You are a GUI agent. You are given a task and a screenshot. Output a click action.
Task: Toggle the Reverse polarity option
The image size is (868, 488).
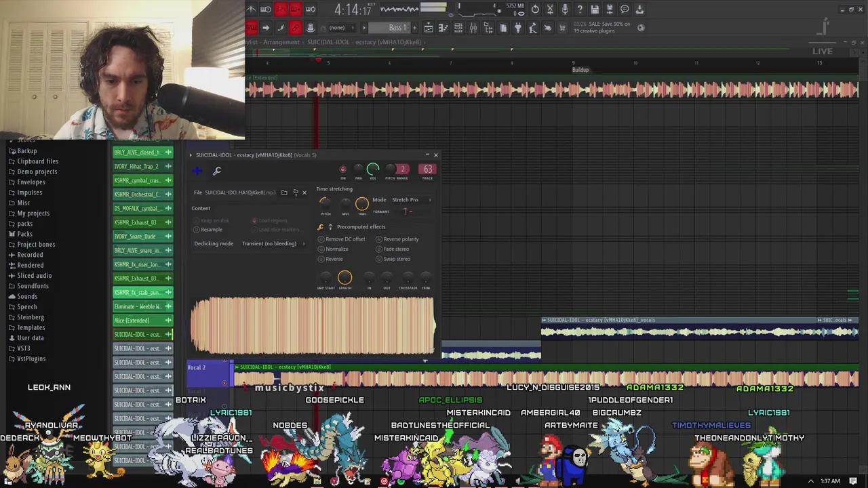tap(379, 239)
